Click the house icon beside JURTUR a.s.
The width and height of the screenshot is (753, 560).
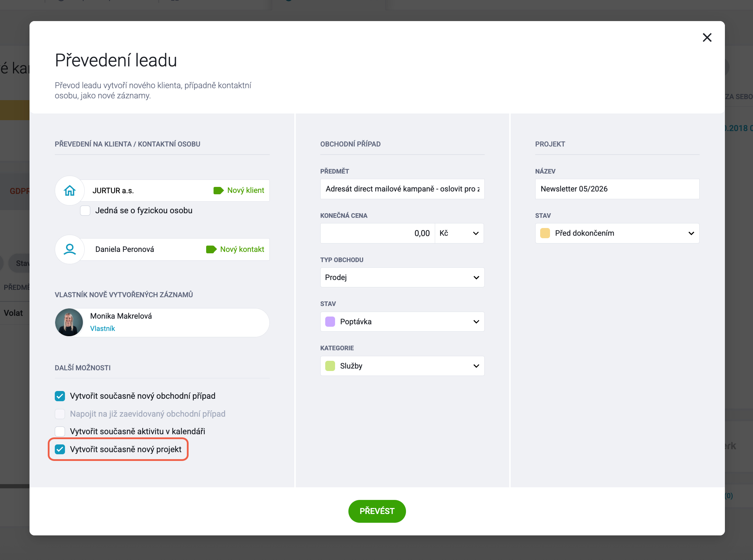(x=70, y=190)
